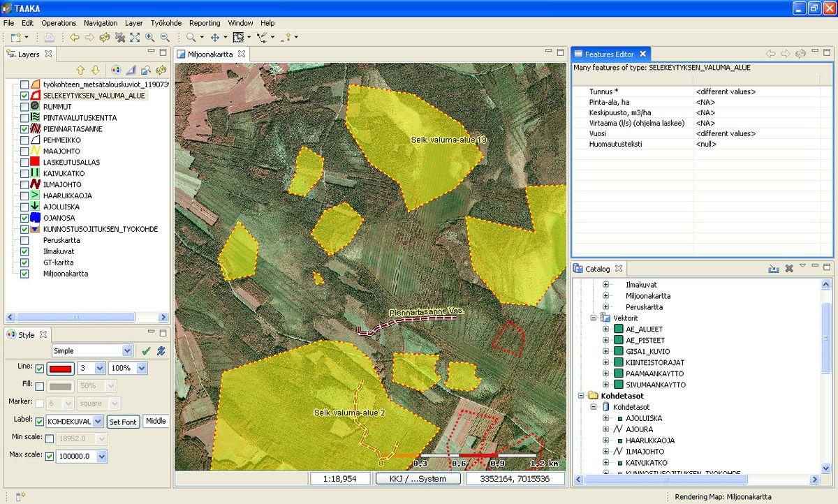Click the Catalog remove X icon
Screen dimensions: 838x504
pyautogui.click(x=789, y=269)
